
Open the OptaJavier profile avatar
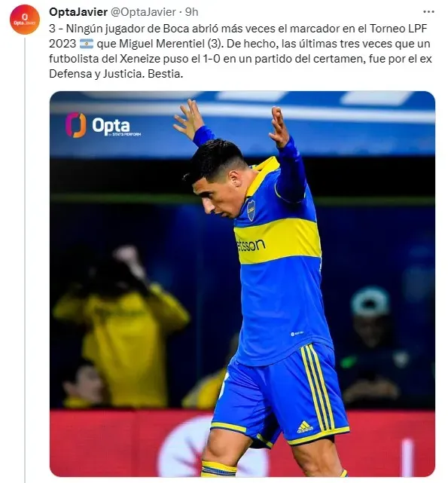(25, 19)
